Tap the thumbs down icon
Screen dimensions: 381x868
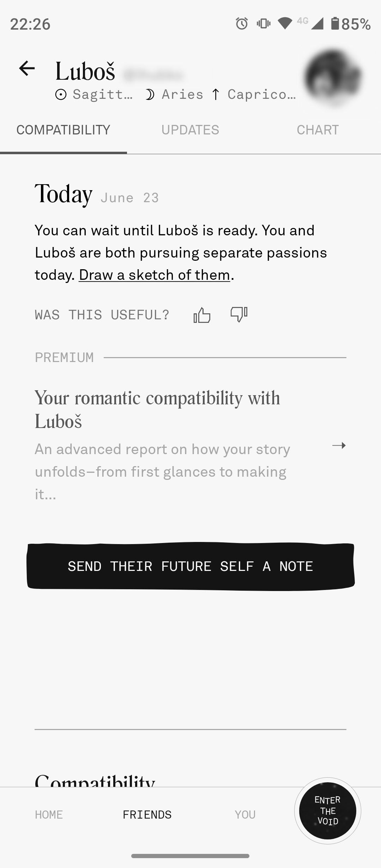coord(239,314)
